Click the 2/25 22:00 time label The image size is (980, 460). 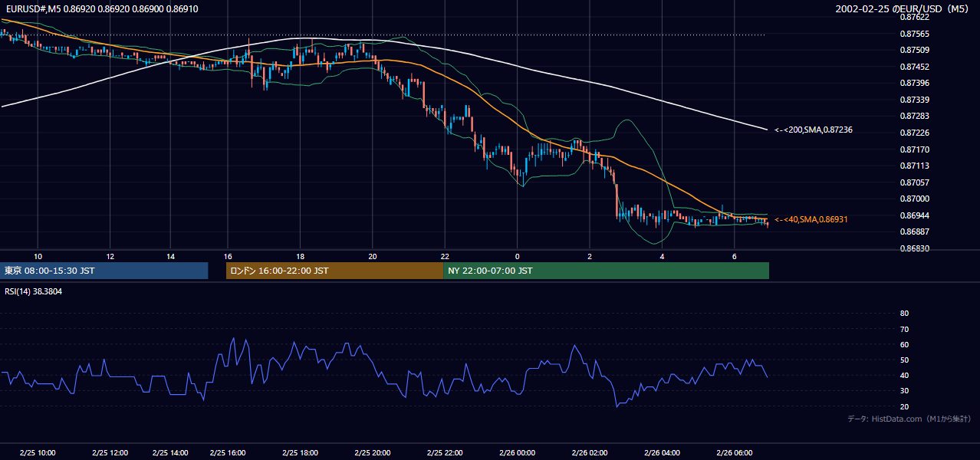click(445, 452)
